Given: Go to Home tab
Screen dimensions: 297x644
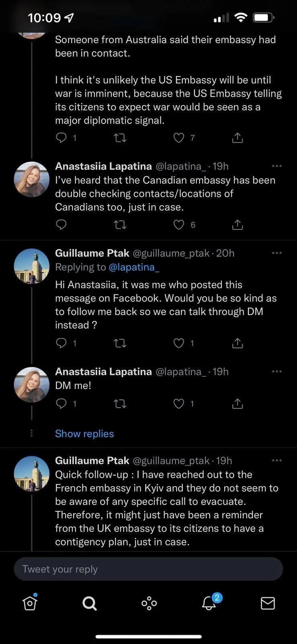Looking at the screenshot, I should (30, 603).
